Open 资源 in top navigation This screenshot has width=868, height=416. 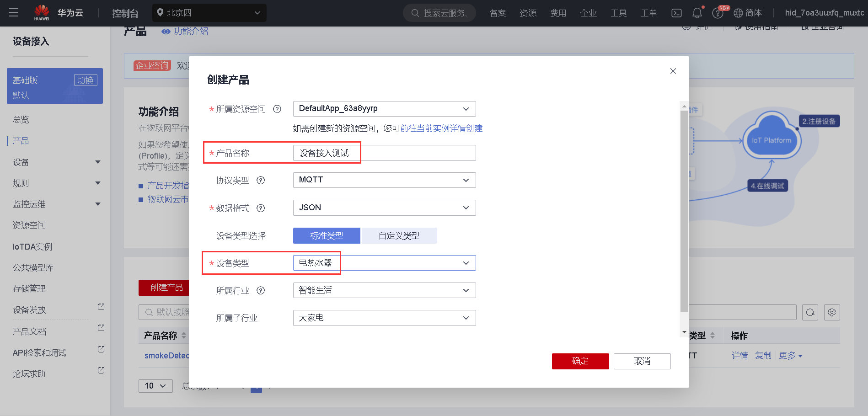coord(528,13)
